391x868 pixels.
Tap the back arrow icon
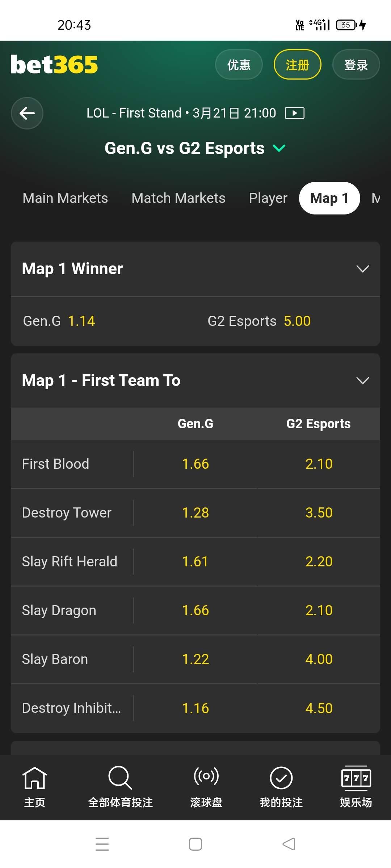tap(27, 113)
